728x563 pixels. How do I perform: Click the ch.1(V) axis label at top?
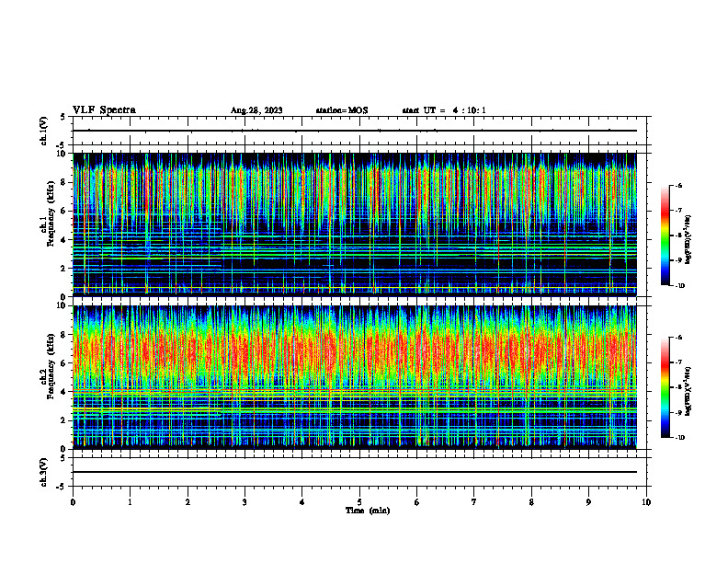44,131
